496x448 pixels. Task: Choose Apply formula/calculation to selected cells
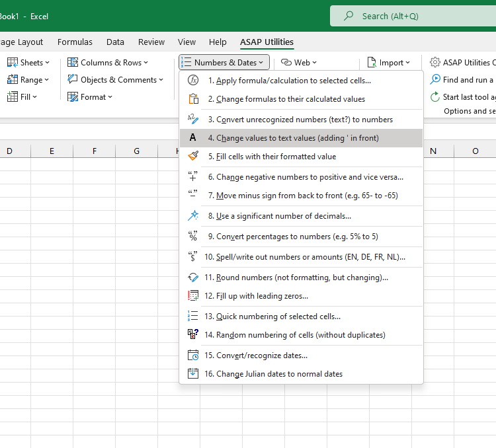(x=301, y=81)
